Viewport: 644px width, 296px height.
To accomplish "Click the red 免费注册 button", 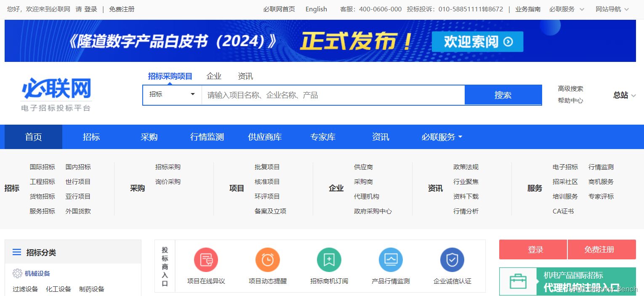I will (602, 250).
